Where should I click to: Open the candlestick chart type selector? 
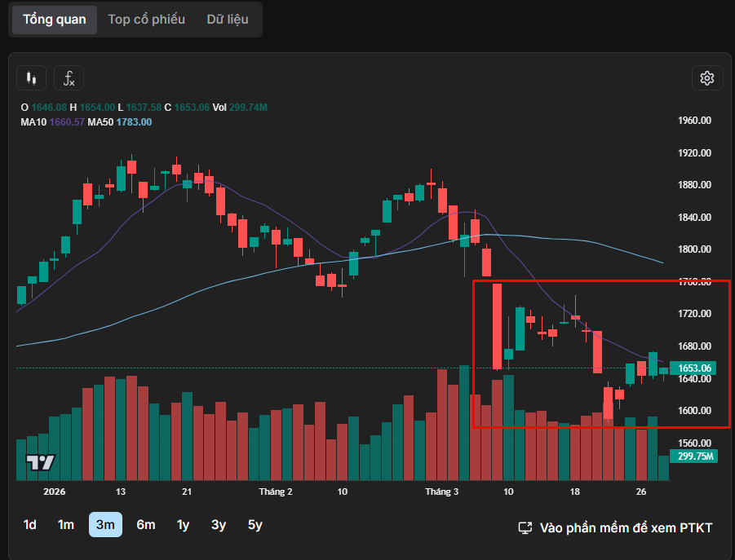click(x=32, y=78)
